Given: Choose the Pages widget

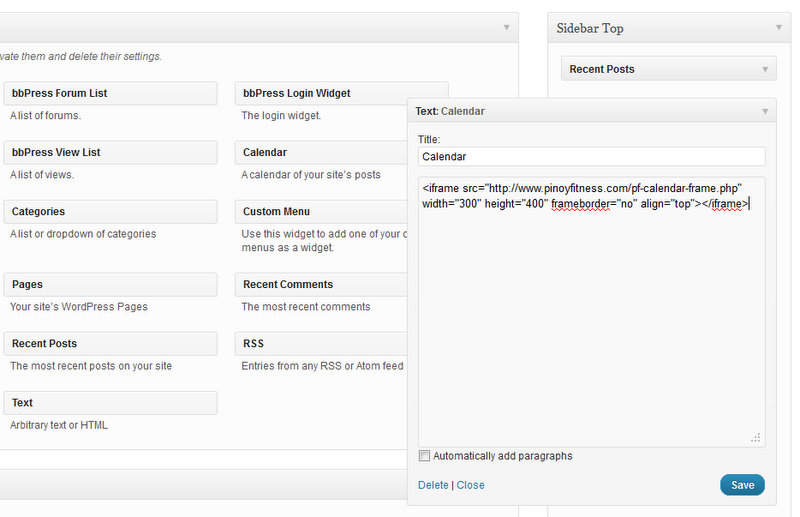Looking at the screenshot, I should (110, 284).
